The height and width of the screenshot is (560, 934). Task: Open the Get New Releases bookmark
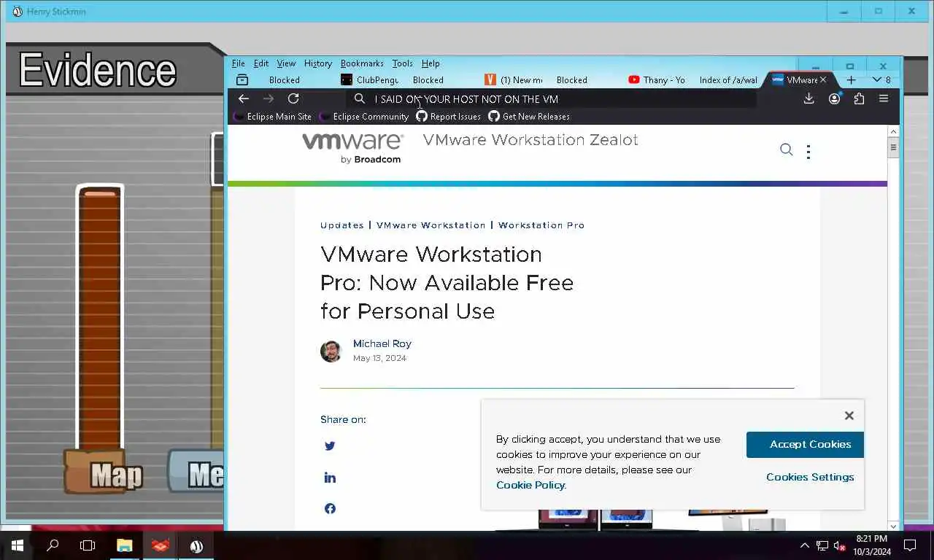(x=529, y=117)
